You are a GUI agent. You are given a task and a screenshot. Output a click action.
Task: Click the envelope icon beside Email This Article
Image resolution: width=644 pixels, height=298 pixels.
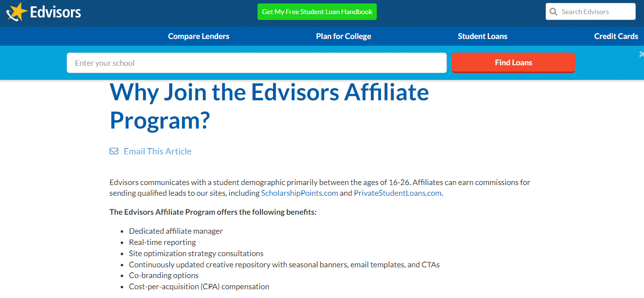click(114, 151)
